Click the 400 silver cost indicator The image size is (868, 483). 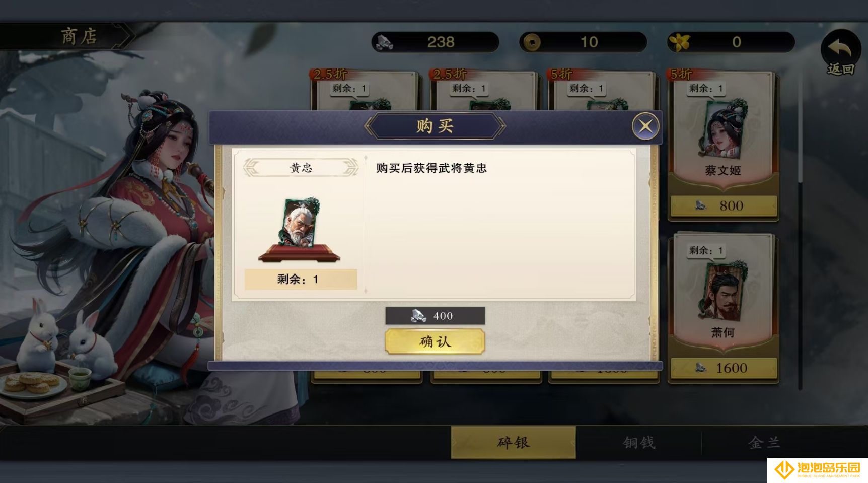(435, 316)
